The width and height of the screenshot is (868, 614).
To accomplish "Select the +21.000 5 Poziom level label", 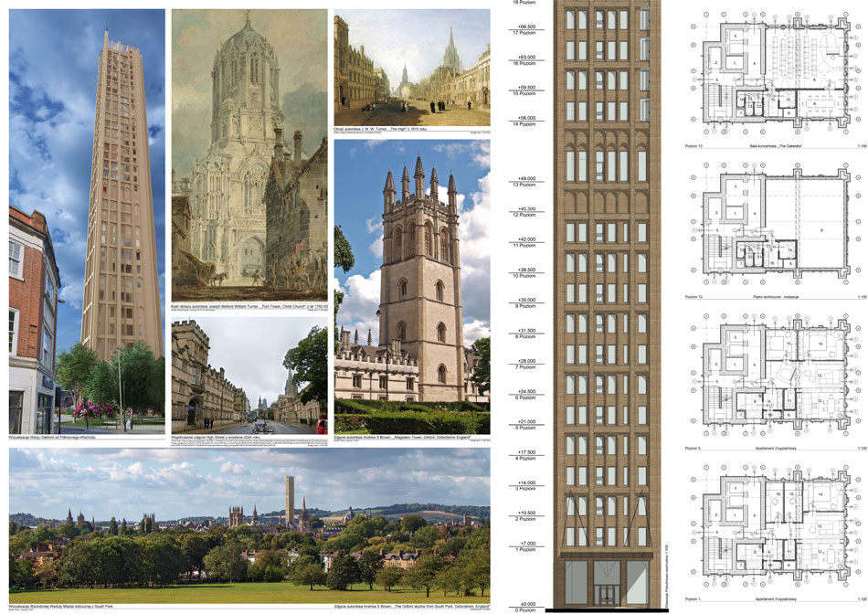I will point(525,423).
